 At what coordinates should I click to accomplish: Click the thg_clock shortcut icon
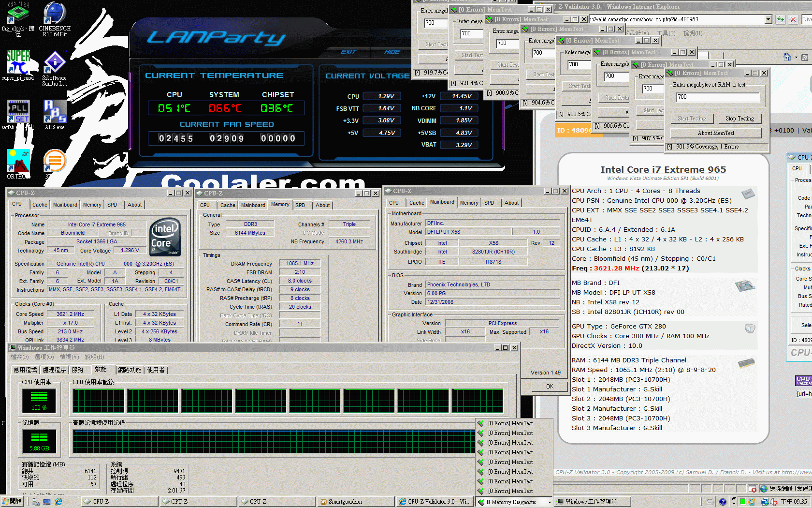pos(18,14)
